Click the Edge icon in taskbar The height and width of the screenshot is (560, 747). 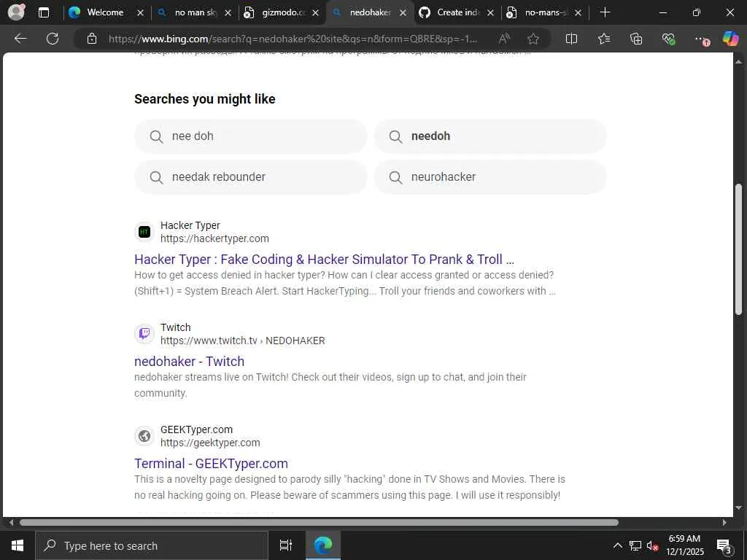323,545
